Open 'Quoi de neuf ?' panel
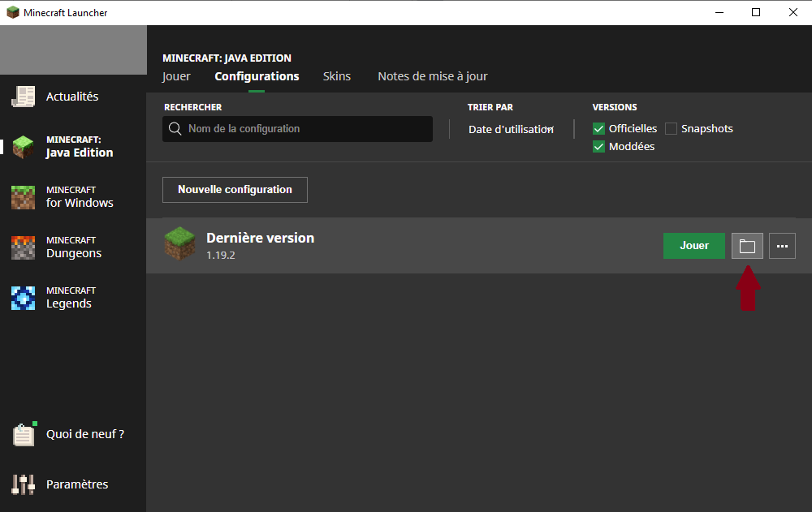This screenshot has width=812, height=512. 24,434
